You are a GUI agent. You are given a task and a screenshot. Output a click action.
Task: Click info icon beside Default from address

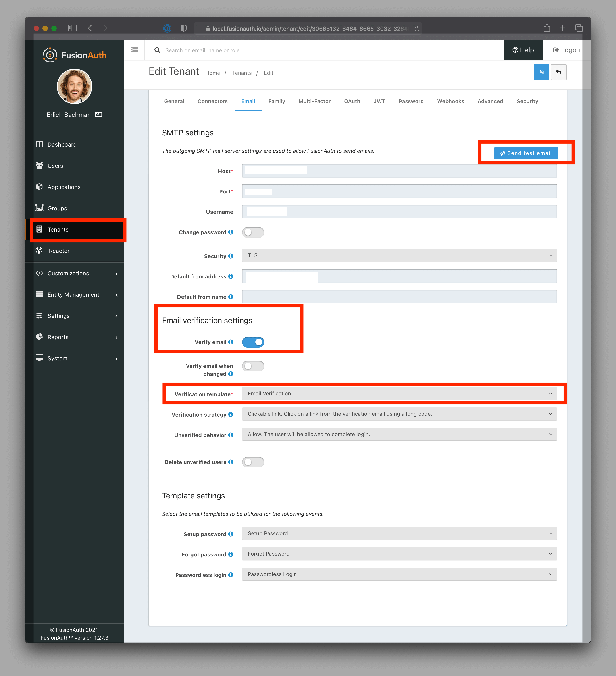point(231,276)
